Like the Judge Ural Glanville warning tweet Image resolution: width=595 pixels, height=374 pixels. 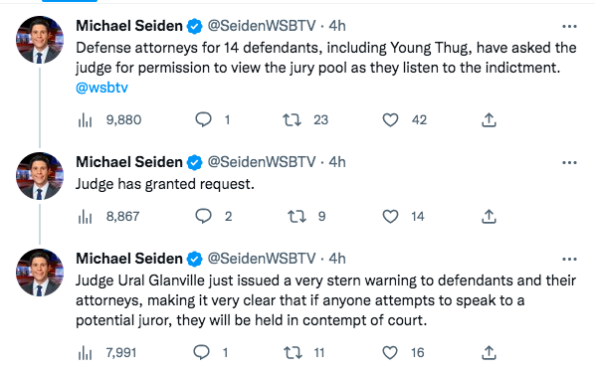point(390,353)
